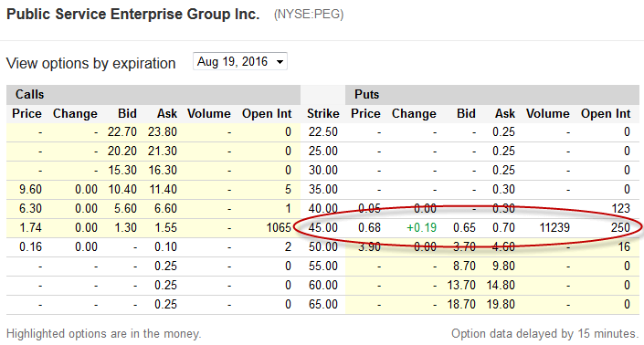This screenshot has height=345, width=644.
Task: Open the Aug 19, 2016 expiration dropdown
Action: 240,61
